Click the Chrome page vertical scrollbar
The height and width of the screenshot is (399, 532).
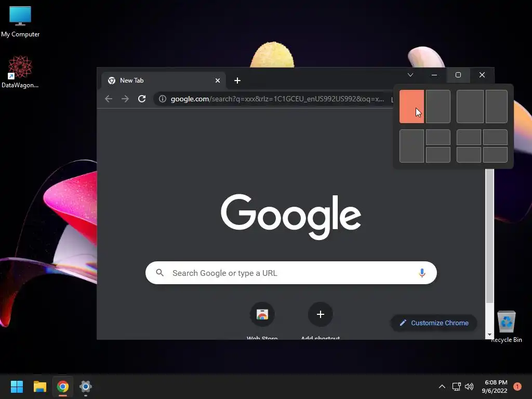(x=489, y=236)
